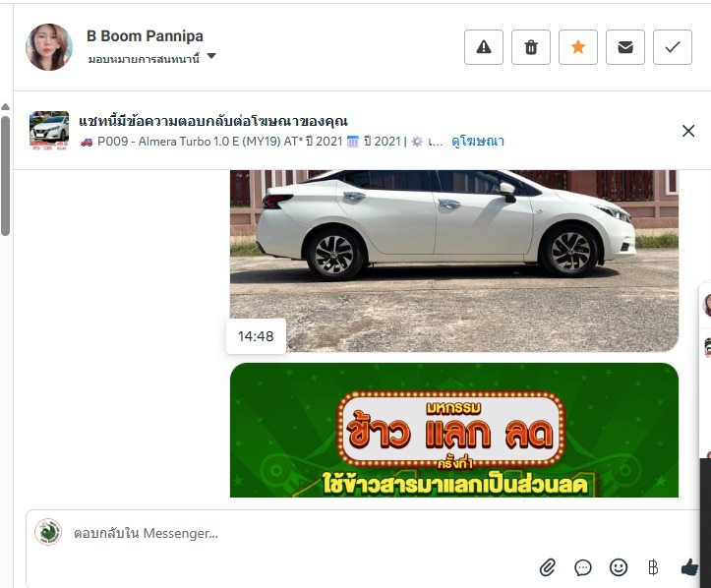Screen dimensions: 711x588
Task: Toggle the orange star follow-up flag
Action: pyautogui.click(x=577, y=47)
